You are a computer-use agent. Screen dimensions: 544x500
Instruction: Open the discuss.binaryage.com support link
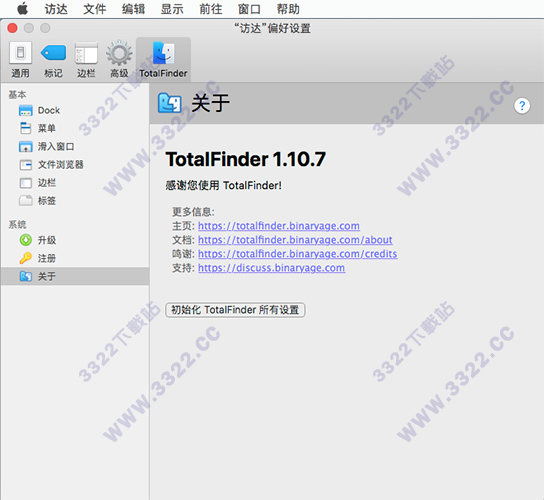[x=272, y=268]
